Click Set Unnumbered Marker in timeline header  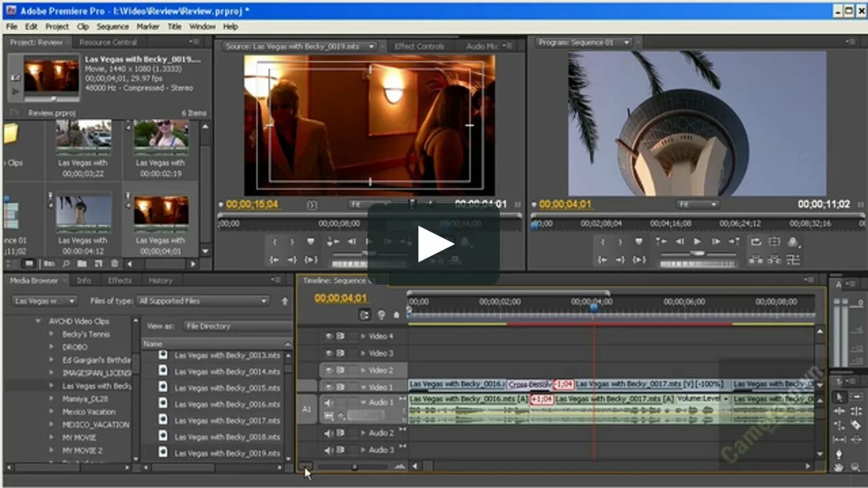click(396, 314)
